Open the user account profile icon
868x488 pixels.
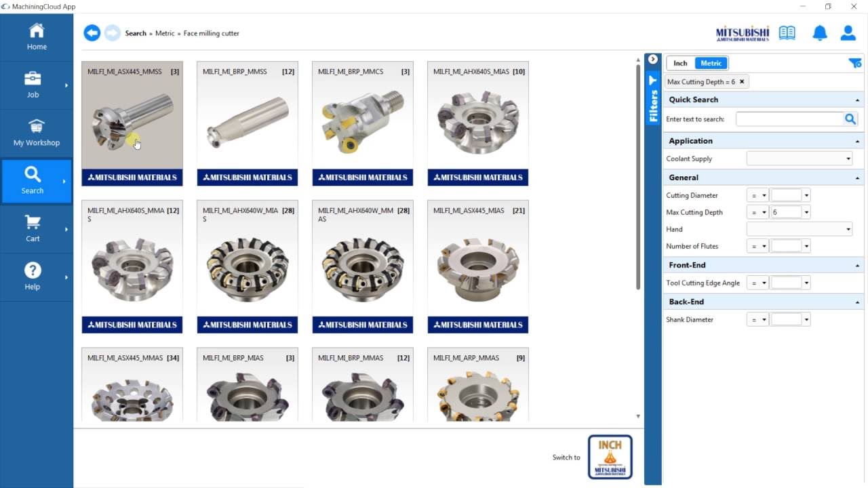(848, 33)
